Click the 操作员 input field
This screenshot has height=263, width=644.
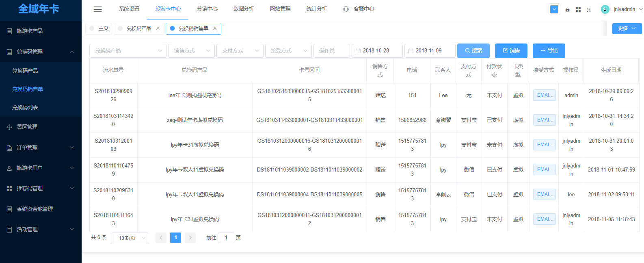tap(331, 51)
